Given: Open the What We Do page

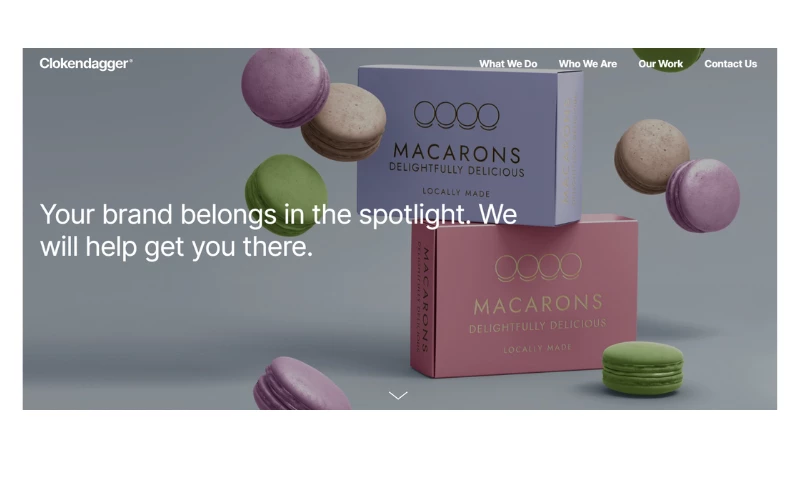Looking at the screenshot, I should point(508,64).
